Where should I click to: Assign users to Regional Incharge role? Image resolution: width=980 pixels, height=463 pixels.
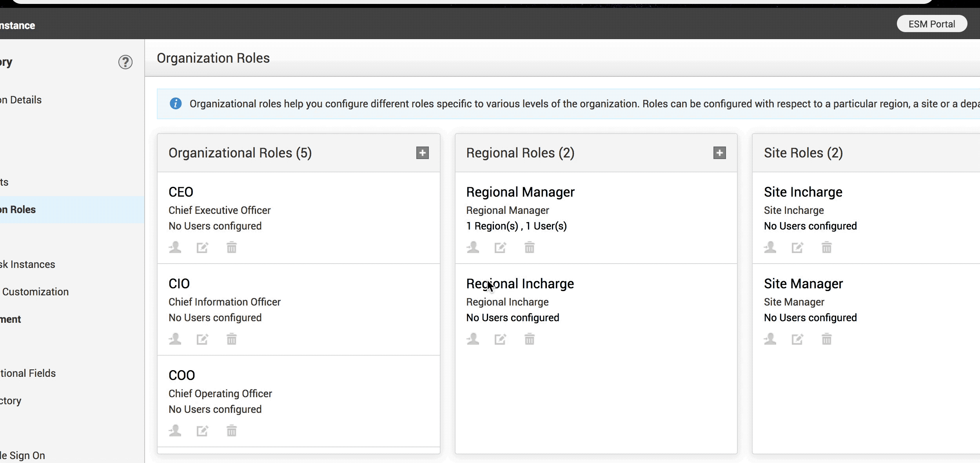click(x=473, y=339)
